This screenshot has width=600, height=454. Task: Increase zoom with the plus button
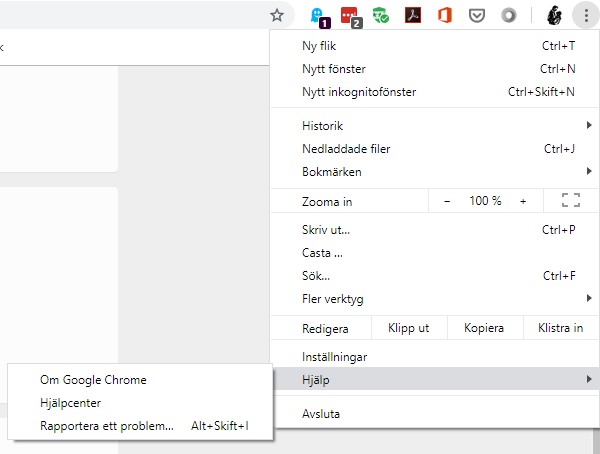coord(523,201)
